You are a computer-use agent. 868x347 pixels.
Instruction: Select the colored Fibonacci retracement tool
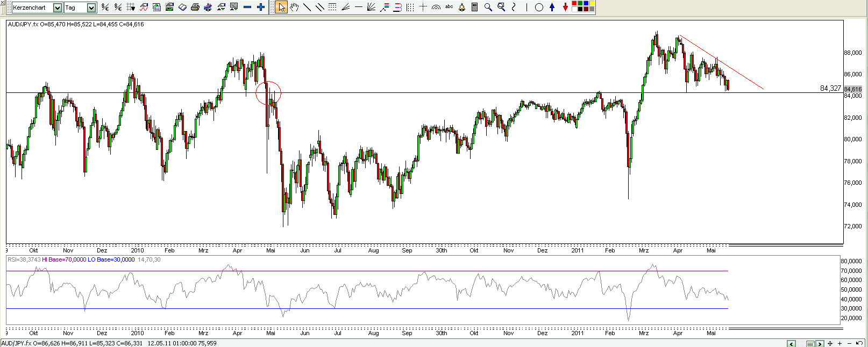coord(385,8)
